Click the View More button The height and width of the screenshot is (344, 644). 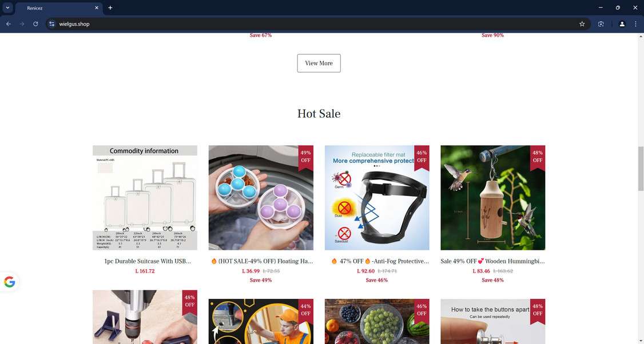point(319,63)
